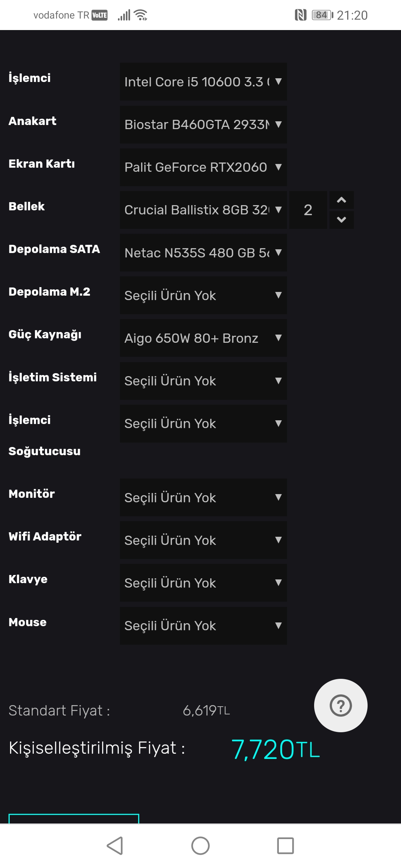Select a product for Depolama M.2

coord(203,295)
